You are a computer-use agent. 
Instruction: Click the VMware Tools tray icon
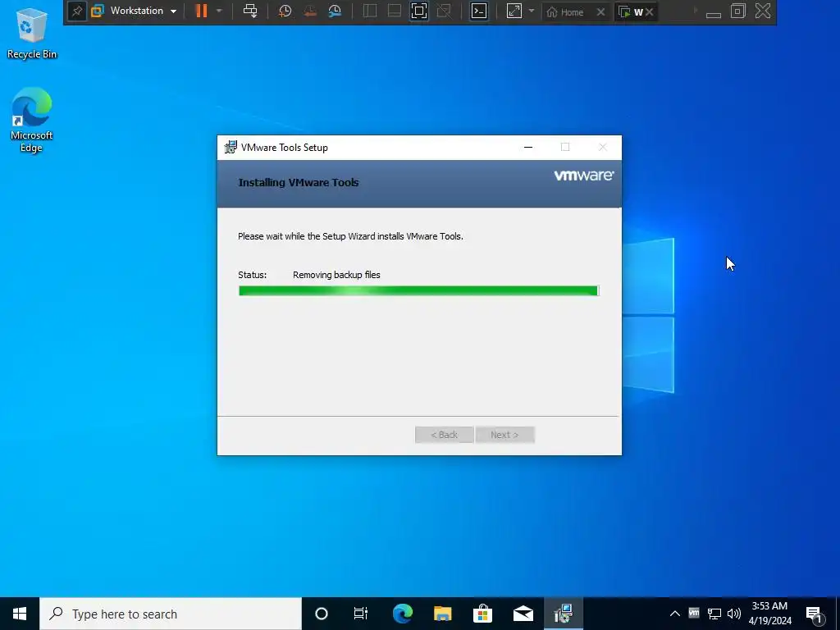[694, 612]
